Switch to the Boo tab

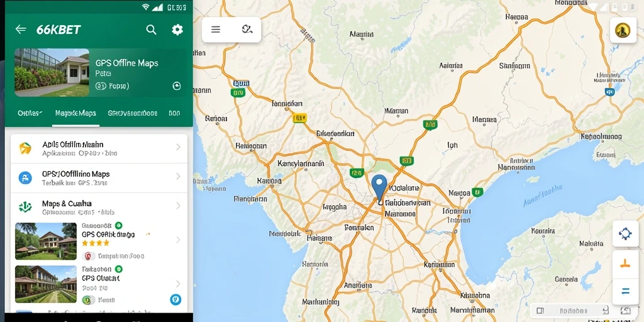pos(174,113)
